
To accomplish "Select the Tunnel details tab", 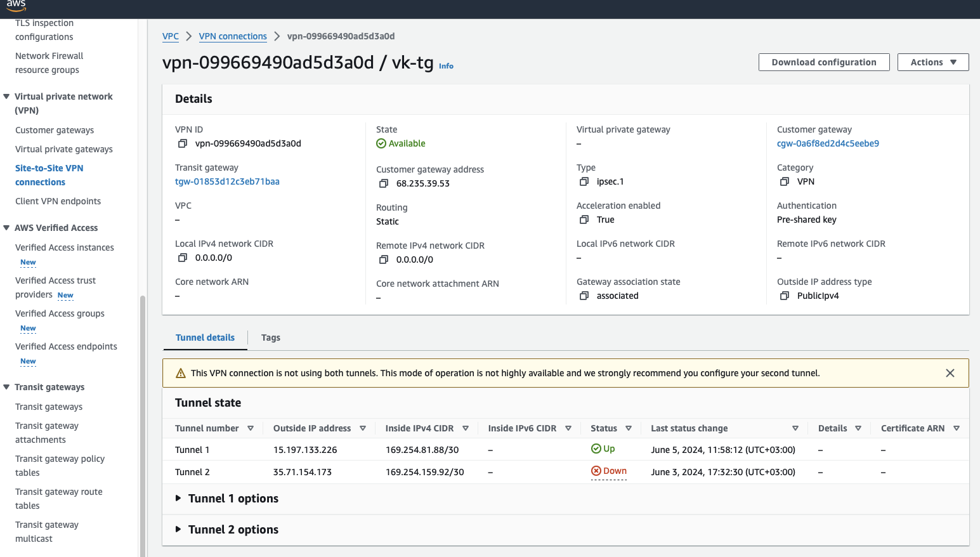I will [205, 337].
